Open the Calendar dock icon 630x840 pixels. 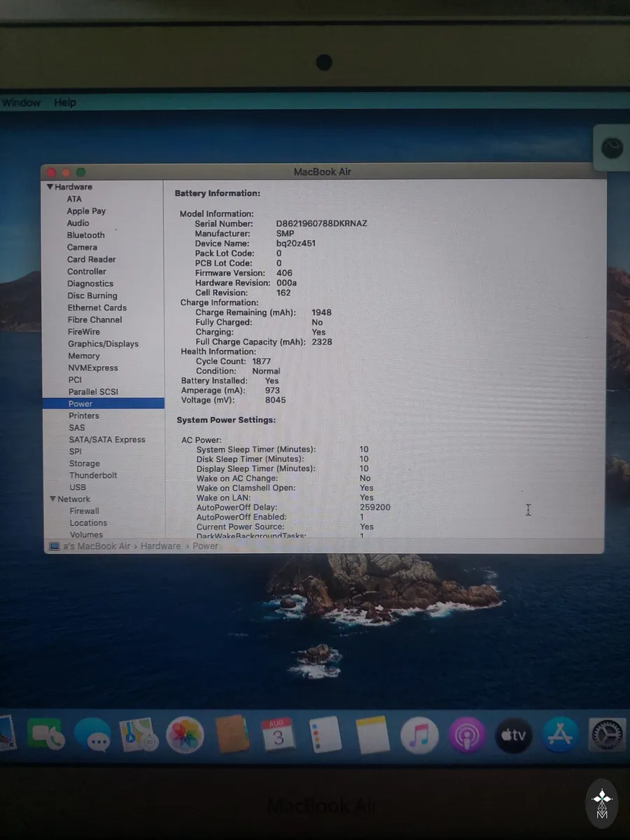pyautogui.click(x=279, y=734)
